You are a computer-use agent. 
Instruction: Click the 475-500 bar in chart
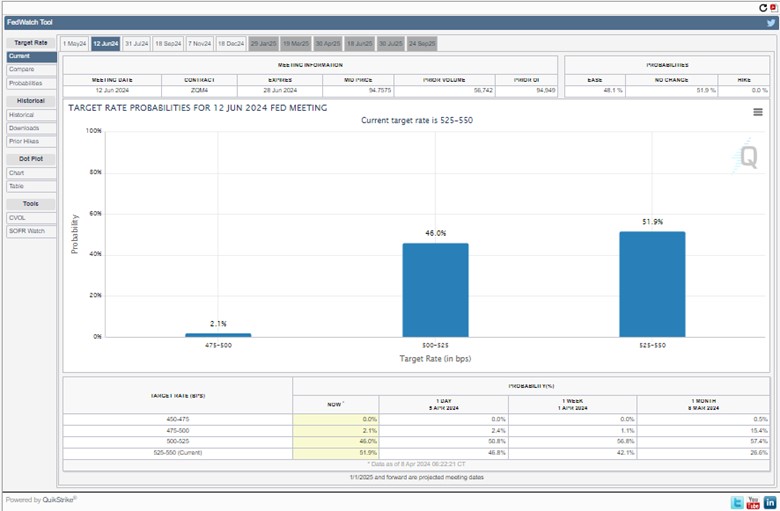click(218, 335)
